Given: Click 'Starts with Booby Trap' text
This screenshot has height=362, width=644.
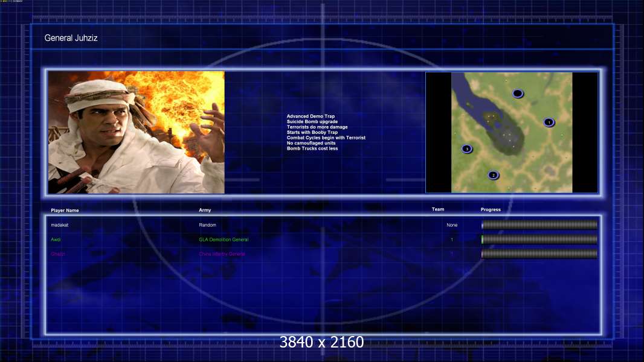Looking at the screenshot, I should coord(312,132).
